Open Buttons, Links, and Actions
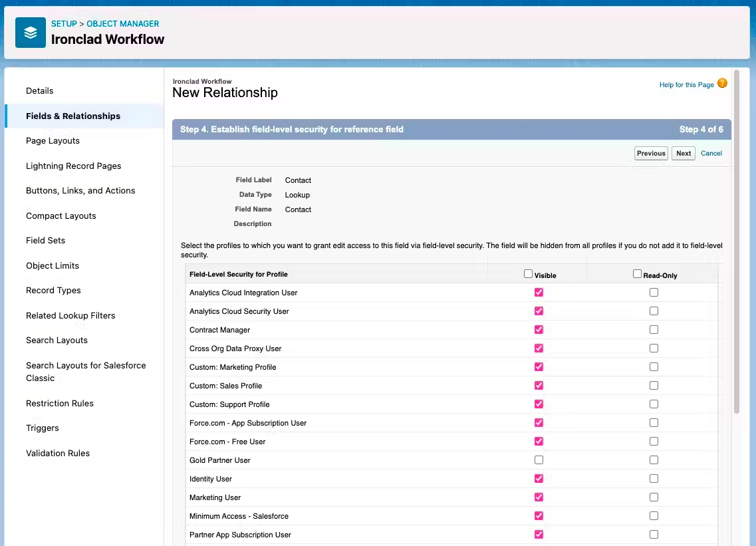Viewport: 756px width, 546px height. click(x=80, y=190)
